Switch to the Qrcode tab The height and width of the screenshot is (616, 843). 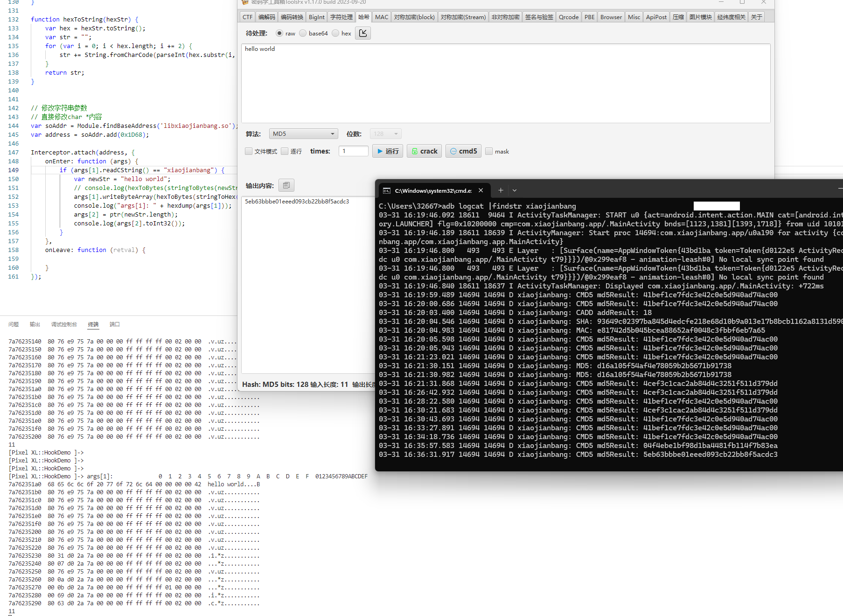tap(568, 17)
